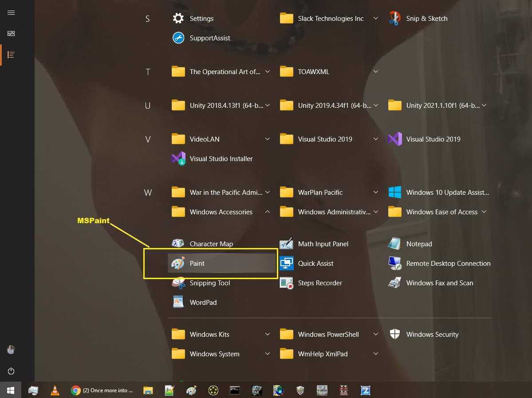Expand VideoLAN folder chevron
The image size is (532, 398).
[268, 139]
